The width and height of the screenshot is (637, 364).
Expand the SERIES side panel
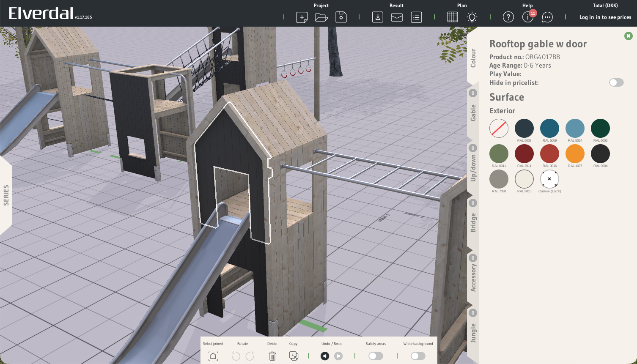point(6,195)
